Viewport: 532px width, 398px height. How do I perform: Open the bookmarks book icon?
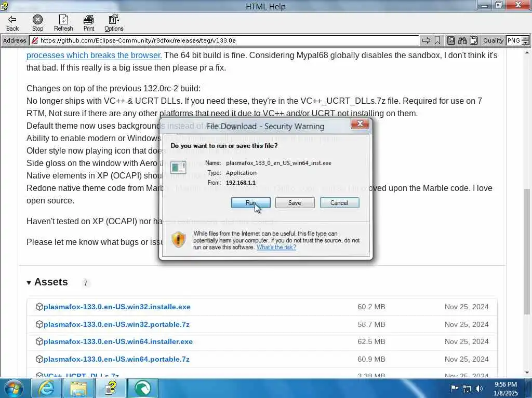[x=451, y=40]
